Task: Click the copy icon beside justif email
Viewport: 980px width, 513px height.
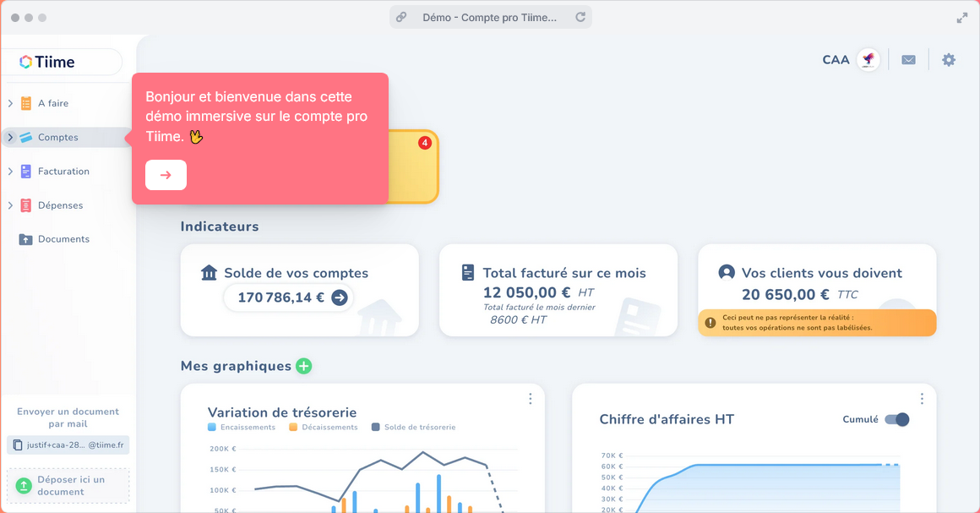Action: 18,445
